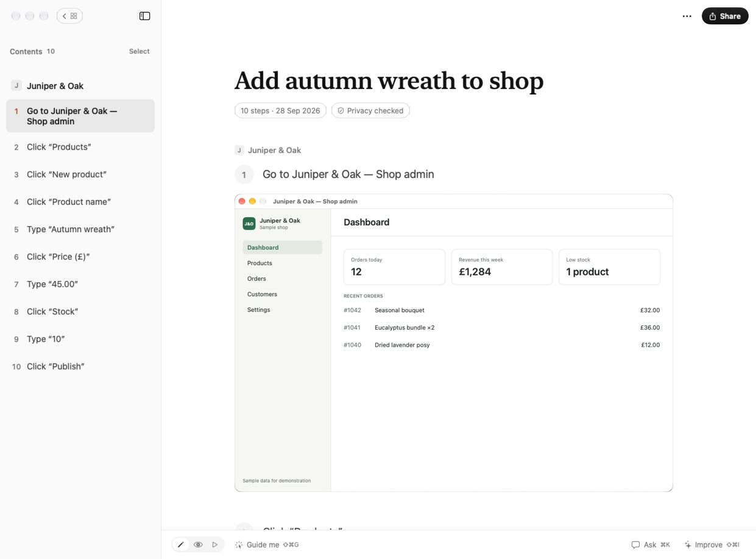
Task: Select step 9 Type "10"
Action: coord(80,339)
